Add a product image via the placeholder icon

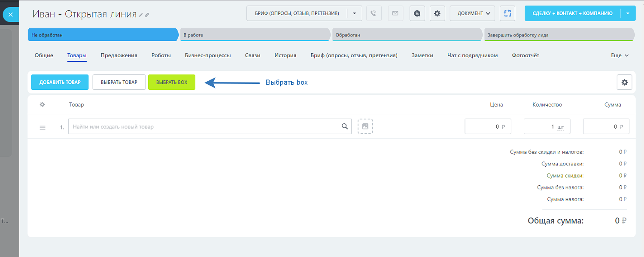[x=365, y=126]
